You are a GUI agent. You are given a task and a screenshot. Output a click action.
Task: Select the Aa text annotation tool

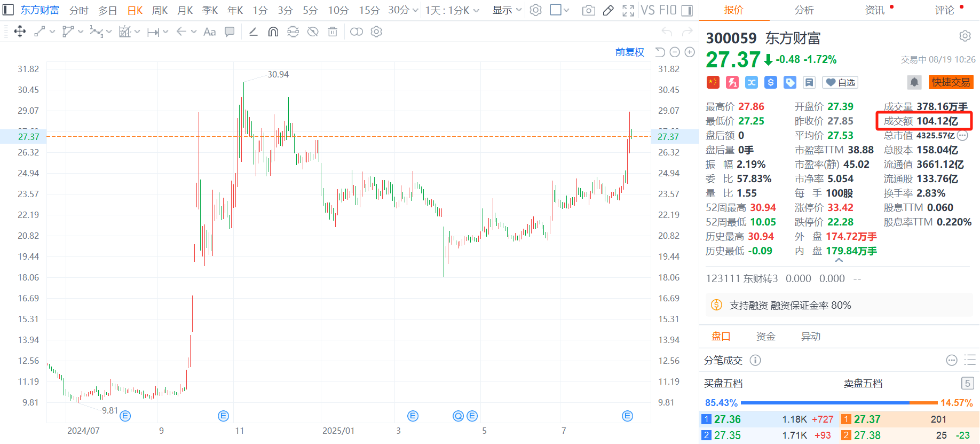[210, 32]
